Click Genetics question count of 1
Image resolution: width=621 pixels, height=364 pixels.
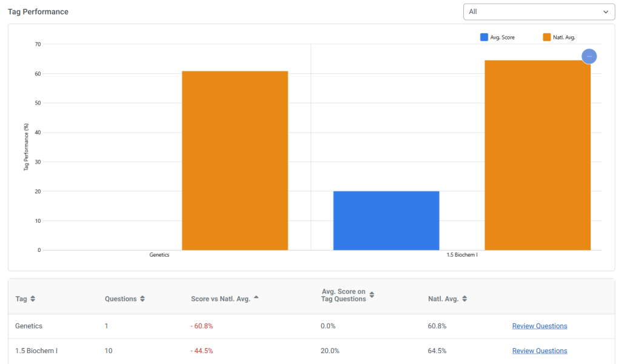[x=106, y=326]
